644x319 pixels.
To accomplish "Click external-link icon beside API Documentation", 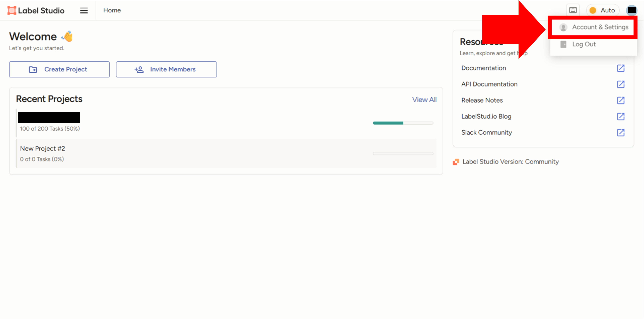I will point(621,84).
